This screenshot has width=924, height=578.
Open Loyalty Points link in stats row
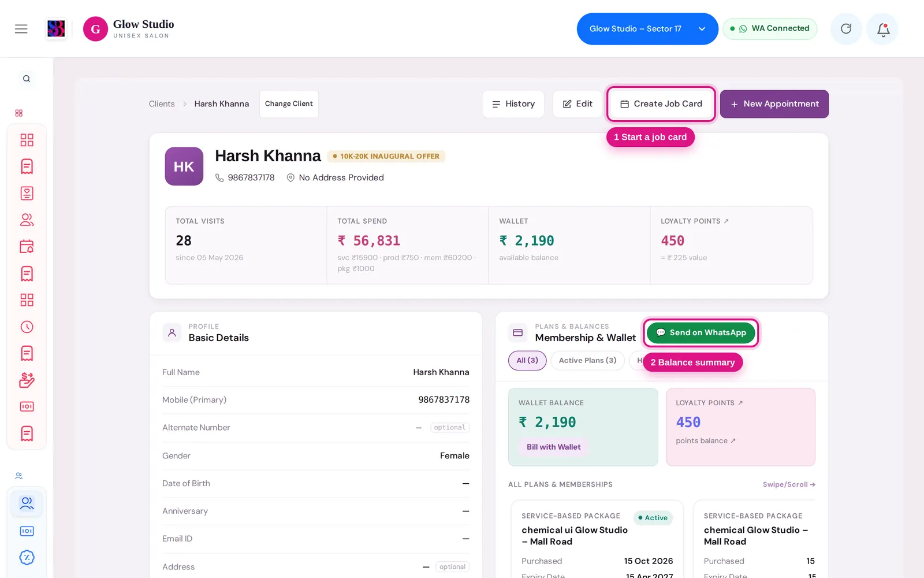(695, 221)
